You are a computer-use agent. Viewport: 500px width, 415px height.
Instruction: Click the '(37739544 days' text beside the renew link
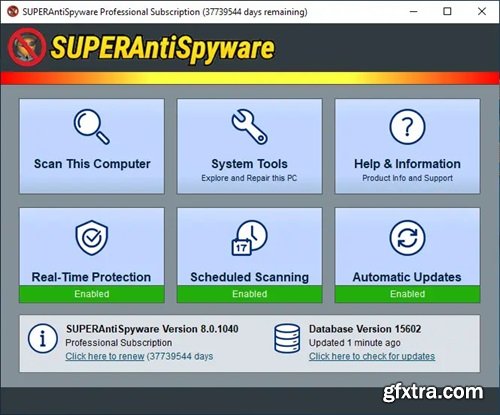[180, 356]
